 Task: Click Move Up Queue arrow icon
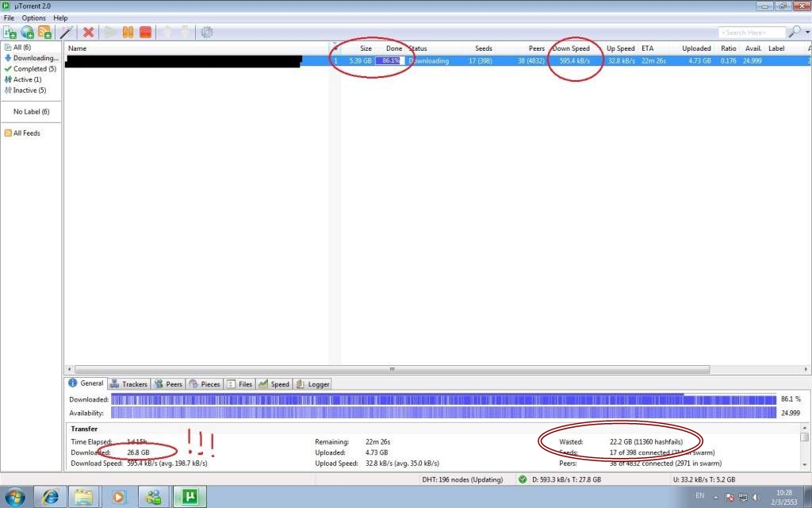coord(167,32)
